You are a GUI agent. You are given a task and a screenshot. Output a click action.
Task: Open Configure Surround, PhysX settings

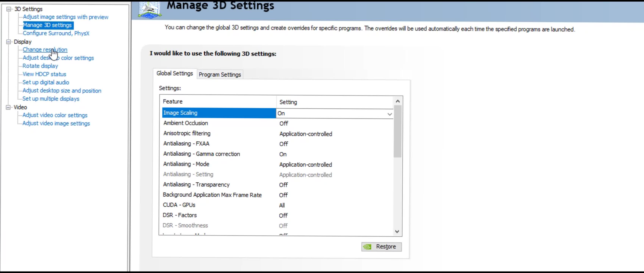[56, 33]
